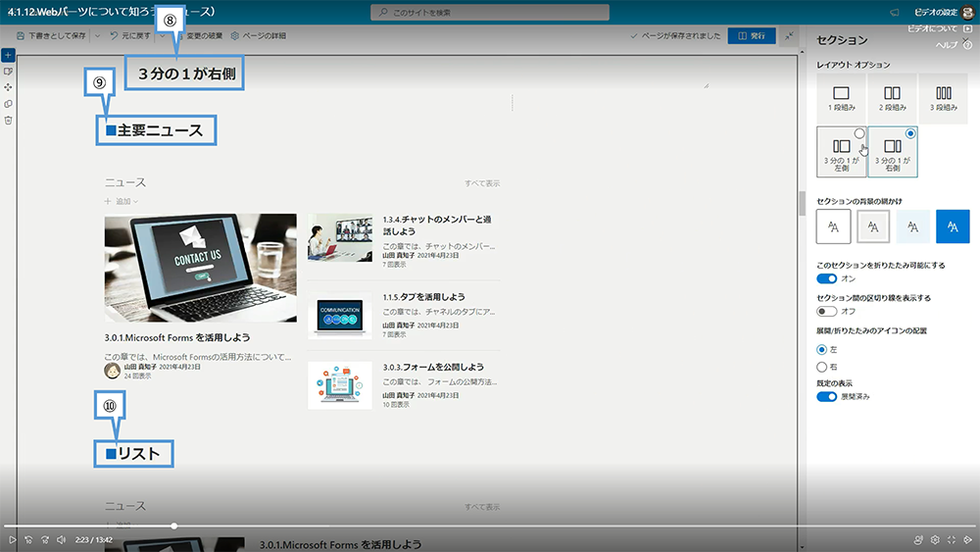Select 3 分の 1 が左側 layout

pos(841,152)
